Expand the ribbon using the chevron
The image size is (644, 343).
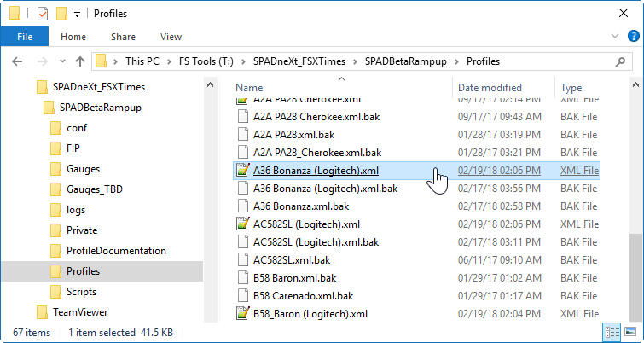point(613,37)
